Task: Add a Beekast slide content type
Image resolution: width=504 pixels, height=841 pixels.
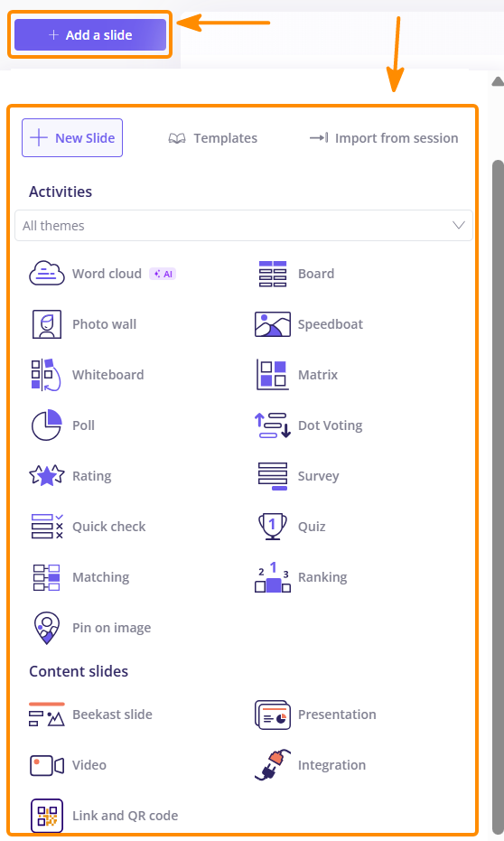Action: [x=91, y=715]
